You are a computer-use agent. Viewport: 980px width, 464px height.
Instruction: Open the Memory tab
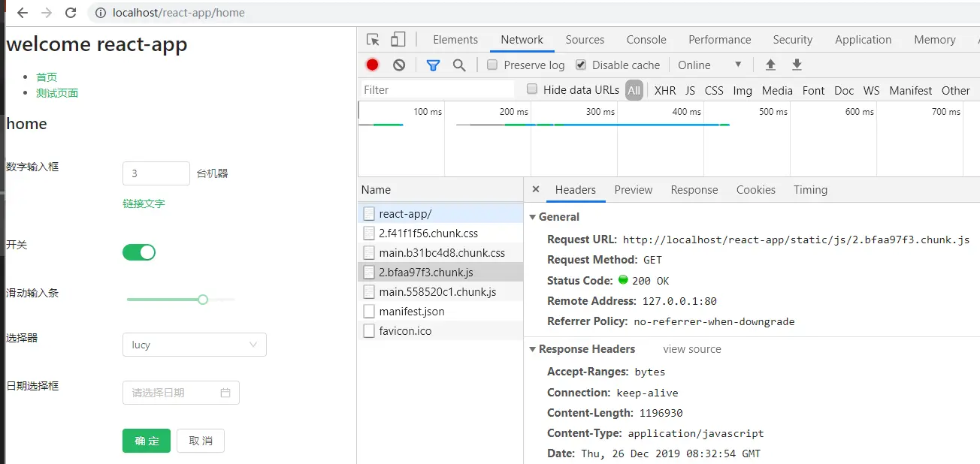pyautogui.click(x=934, y=40)
